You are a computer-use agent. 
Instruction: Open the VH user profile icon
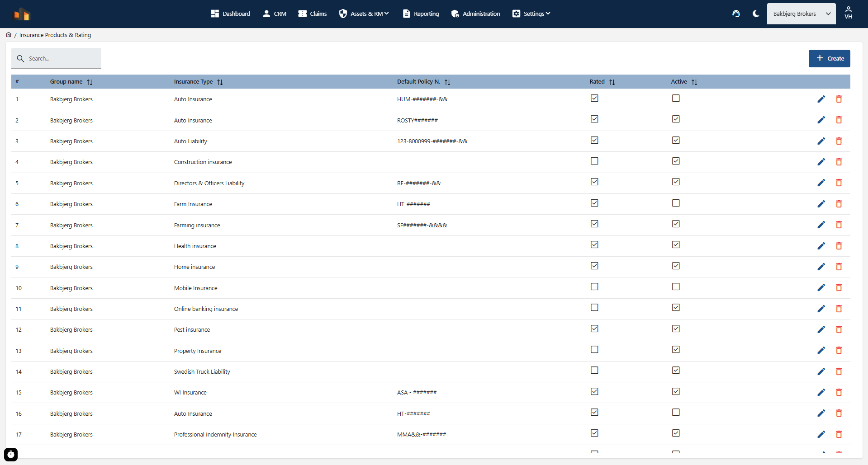849,13
